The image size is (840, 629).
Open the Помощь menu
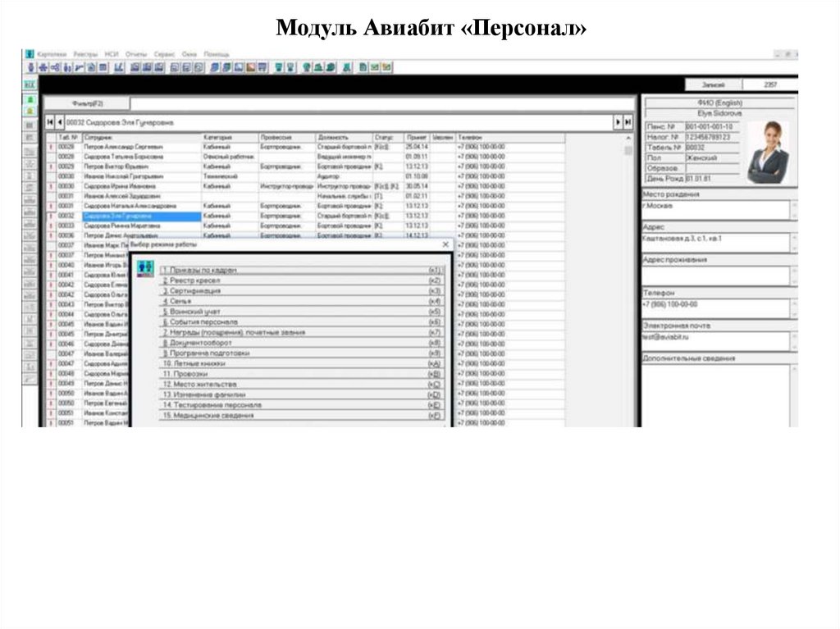(x=217, y=54)
